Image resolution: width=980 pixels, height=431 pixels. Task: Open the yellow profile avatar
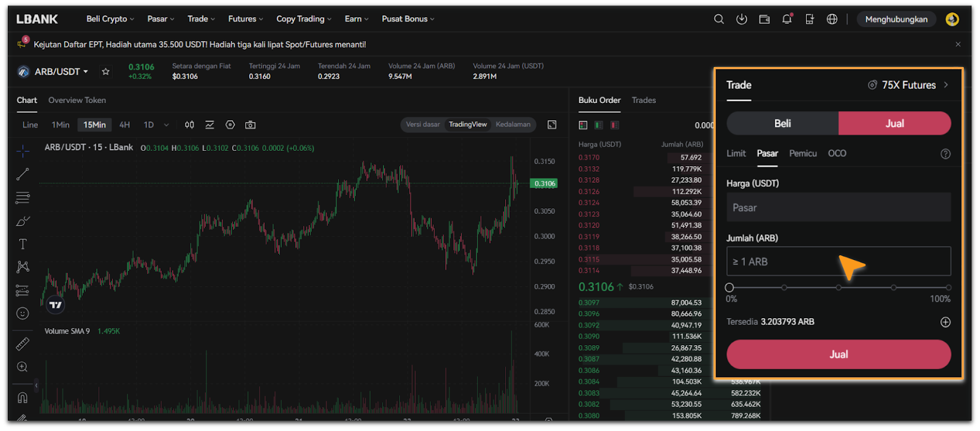[x=952, y=19]
